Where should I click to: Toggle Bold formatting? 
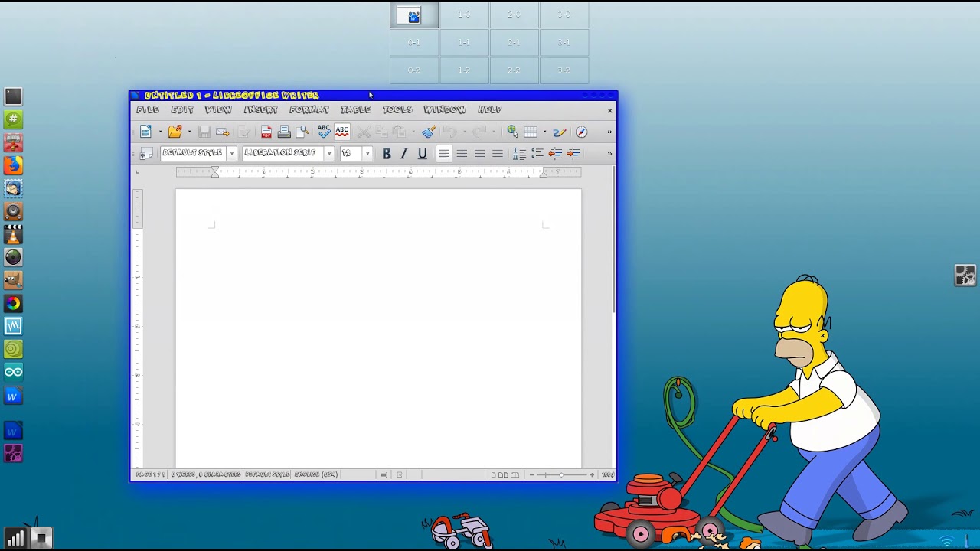pyautogui.click(x=387, y=154)
